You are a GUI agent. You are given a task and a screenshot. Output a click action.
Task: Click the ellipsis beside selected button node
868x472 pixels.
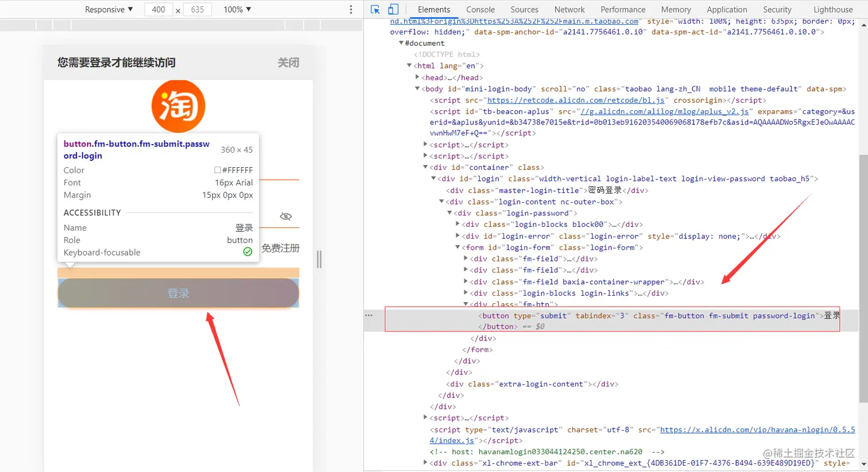click(x=369, y=315)
